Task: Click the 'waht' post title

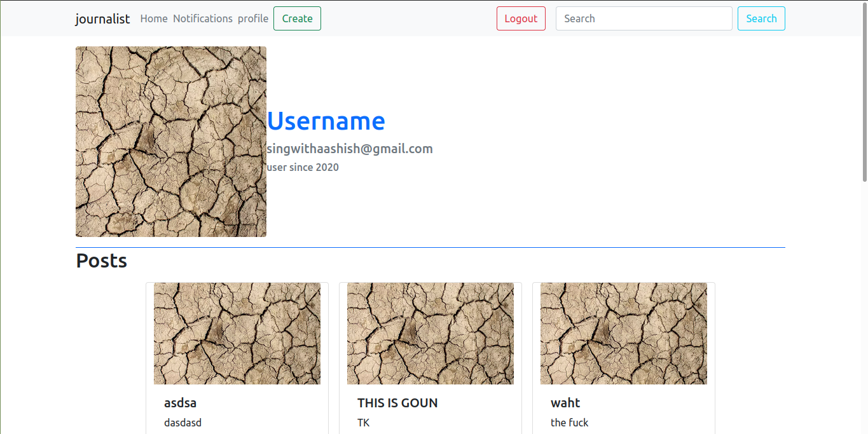Action: click(x=565, y=403)
